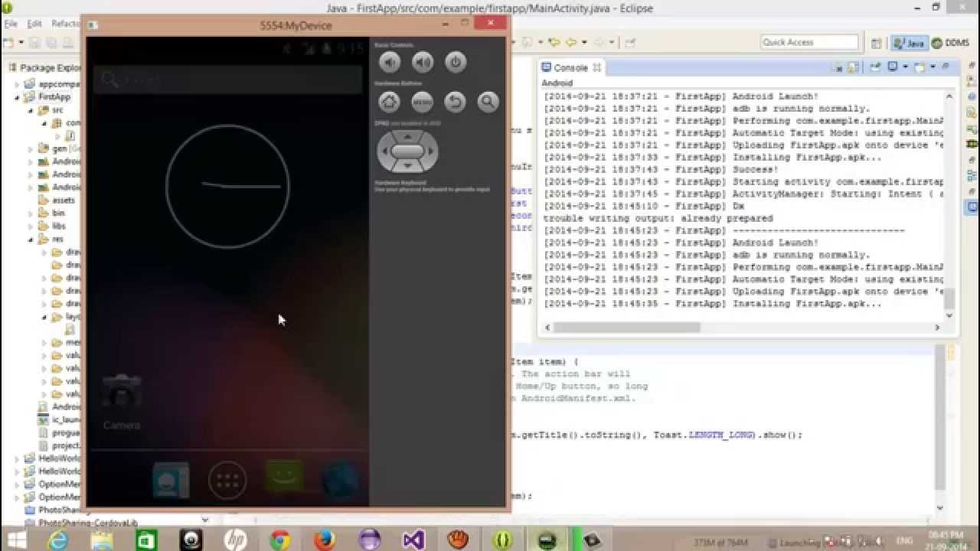Viewport: 980px width, 551px height.
Task: Open the Contacts app in emulator dock
Action: click(x=170, y=481)
